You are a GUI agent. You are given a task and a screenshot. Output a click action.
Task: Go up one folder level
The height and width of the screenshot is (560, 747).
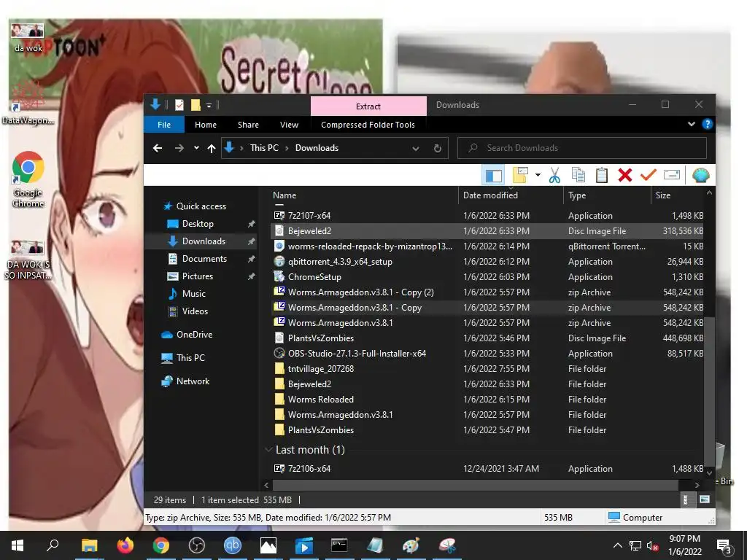212,148
